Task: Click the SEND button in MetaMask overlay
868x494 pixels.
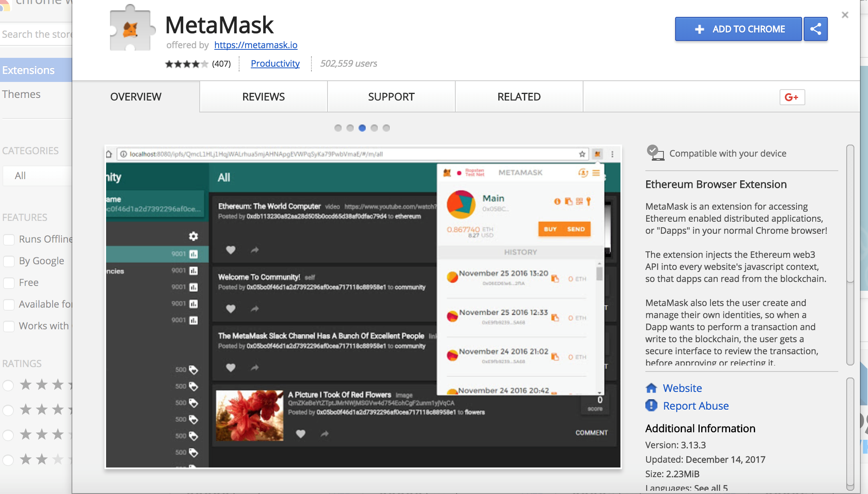Action: point(575,229)
